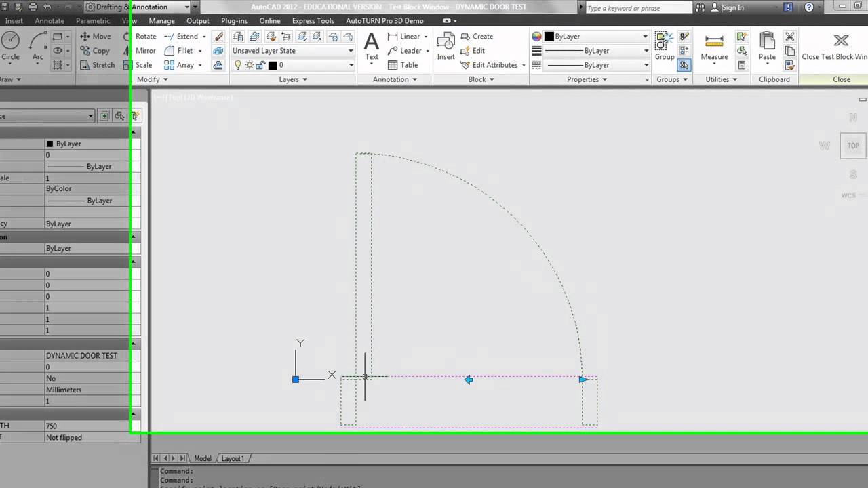This screenshot has width=868, height=488.
Task: Switch to the Layout1 tab
Action: click(x=232, y=459)
